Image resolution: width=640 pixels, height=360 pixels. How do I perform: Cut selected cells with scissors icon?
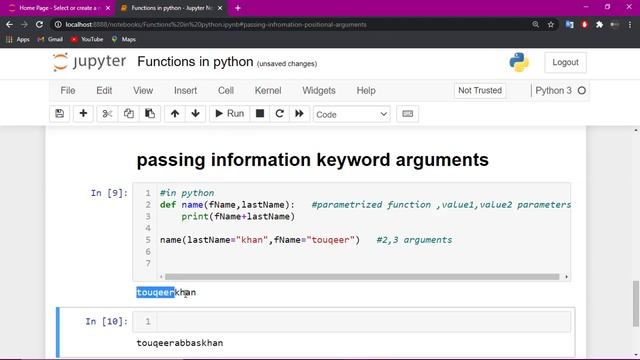[x=107, y=114]
